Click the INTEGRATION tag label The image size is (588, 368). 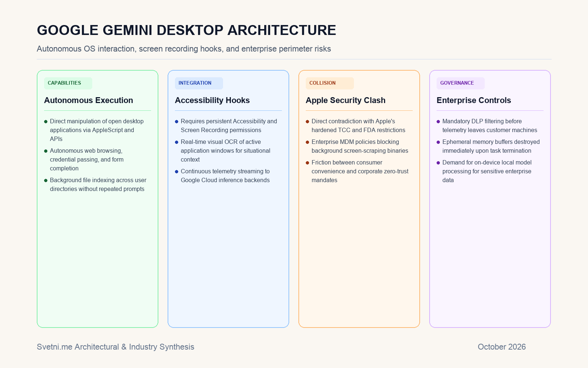click(199, 83)
